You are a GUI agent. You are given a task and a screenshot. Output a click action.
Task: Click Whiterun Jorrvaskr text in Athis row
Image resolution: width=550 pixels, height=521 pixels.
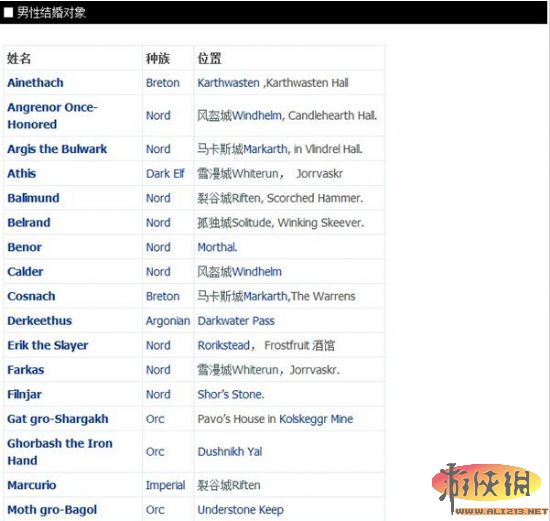[270, 173]
